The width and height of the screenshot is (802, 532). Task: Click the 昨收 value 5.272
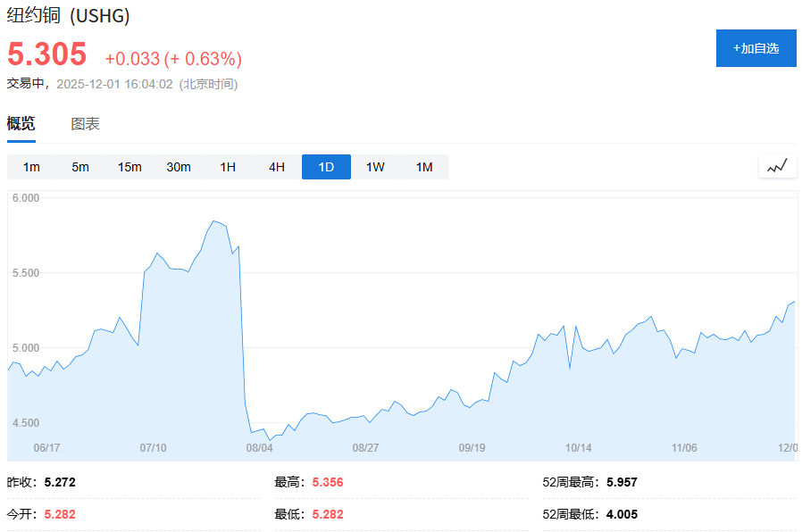(x=60, y=482)
